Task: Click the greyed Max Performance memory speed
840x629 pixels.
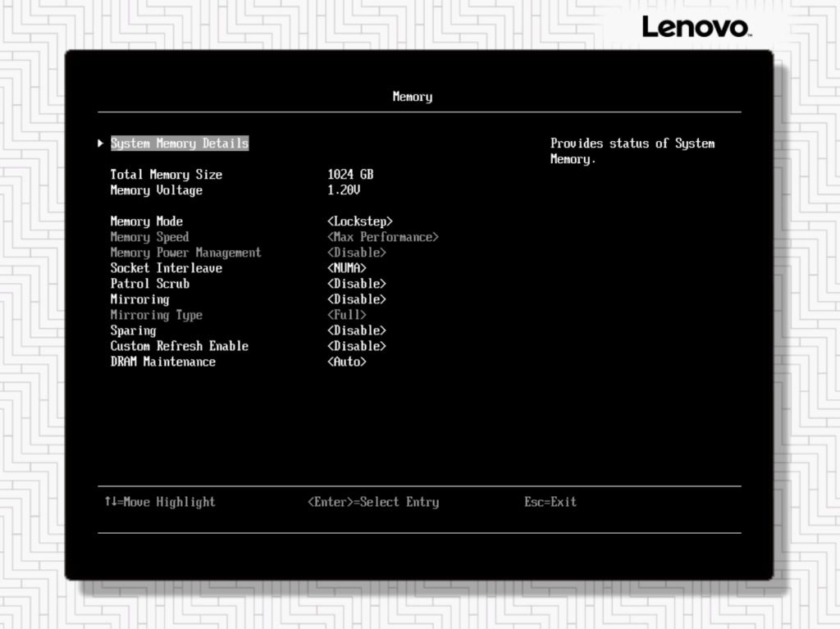Action: 383,237
